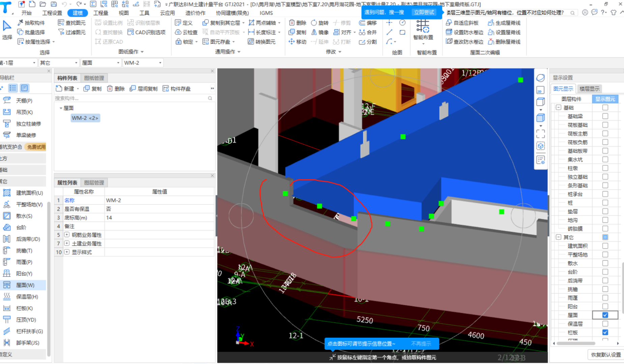Click the 偏移 offset tool
624x364 pixels.
(368, 23)
